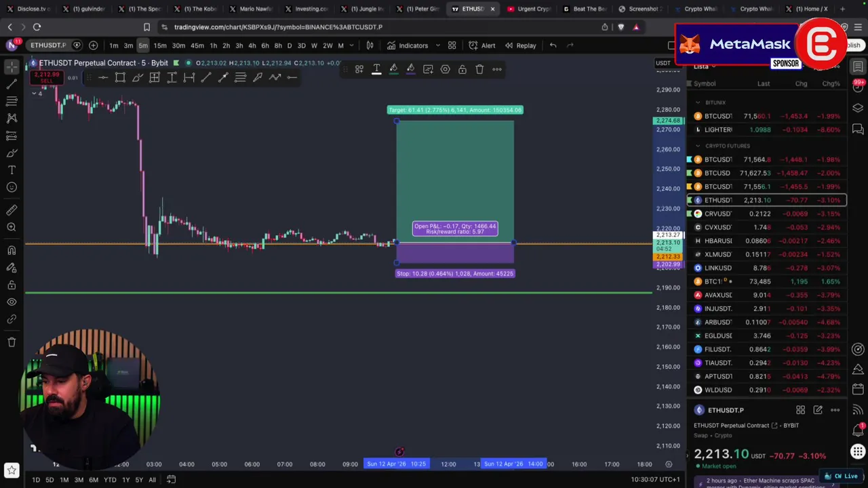
Task: Open the chart type candlestick selector
Action: 370,45
